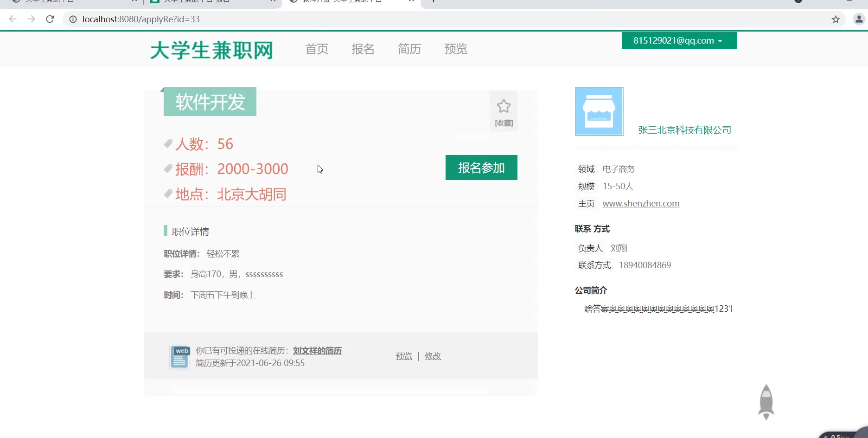Go to the 报名 navigation item

click(363, 49)
